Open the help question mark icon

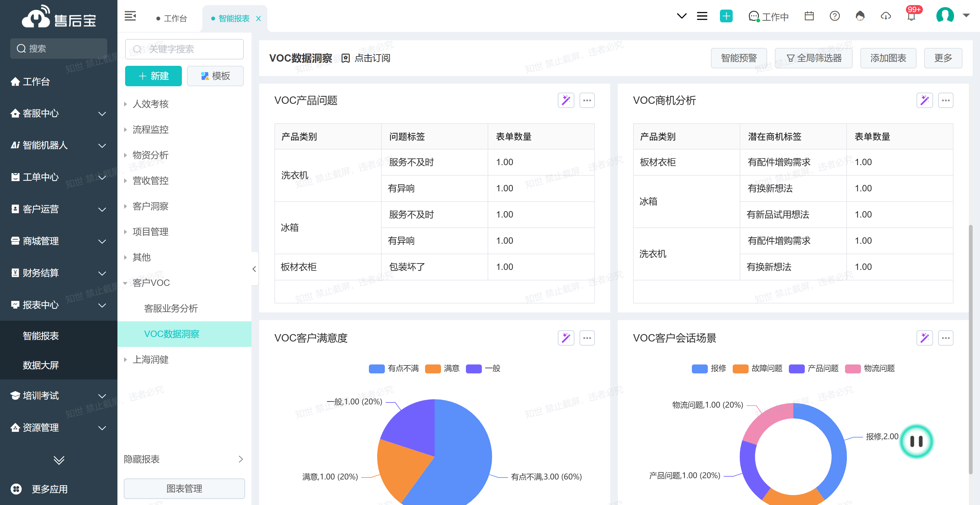[834, 16]
